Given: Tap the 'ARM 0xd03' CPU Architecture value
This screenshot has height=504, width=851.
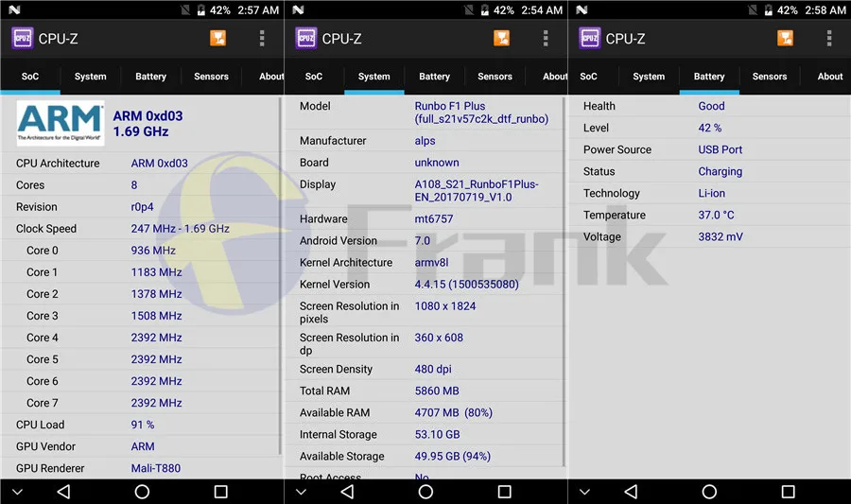Looking at the screenshot, I should (159, 164).
